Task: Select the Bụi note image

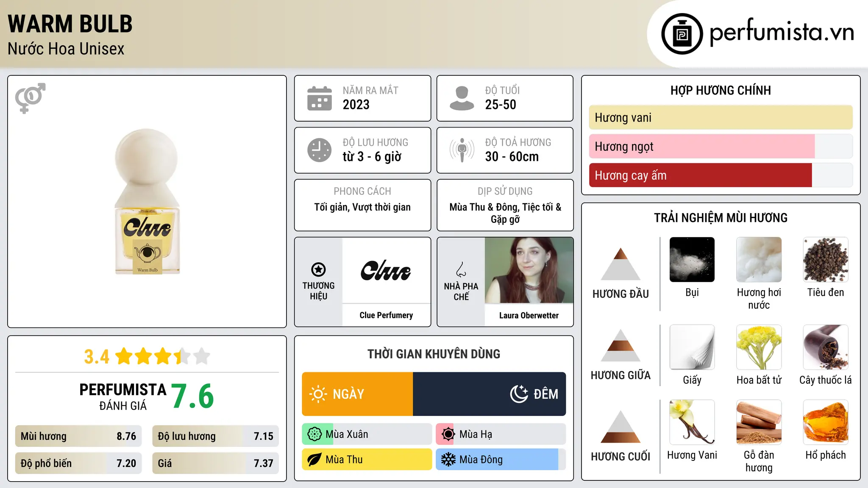Action: click(692, 260)
